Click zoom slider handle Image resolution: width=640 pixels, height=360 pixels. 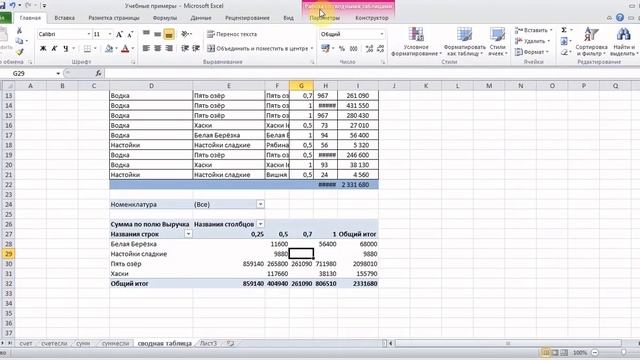point(623,352)
